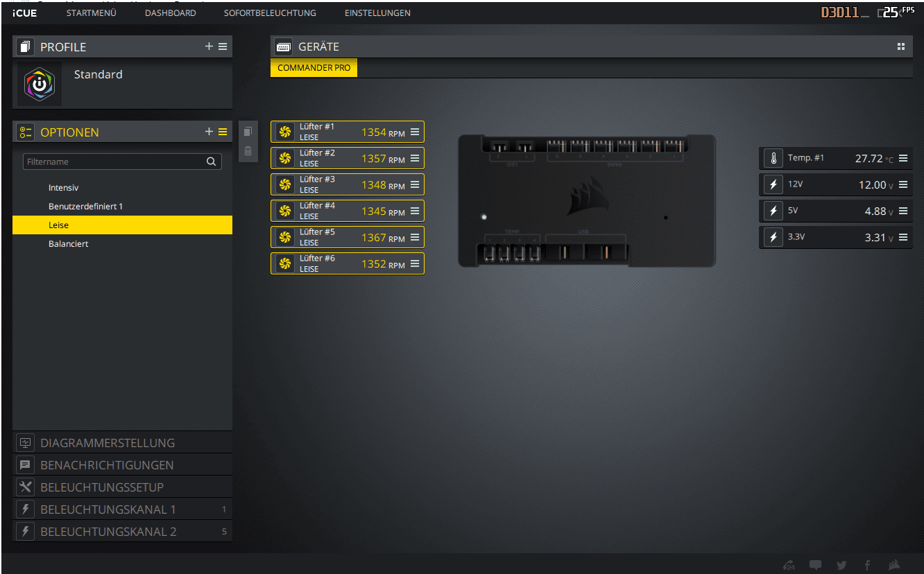Add a new option with the plus icon
924x574 pixels.
coord(209,132)
